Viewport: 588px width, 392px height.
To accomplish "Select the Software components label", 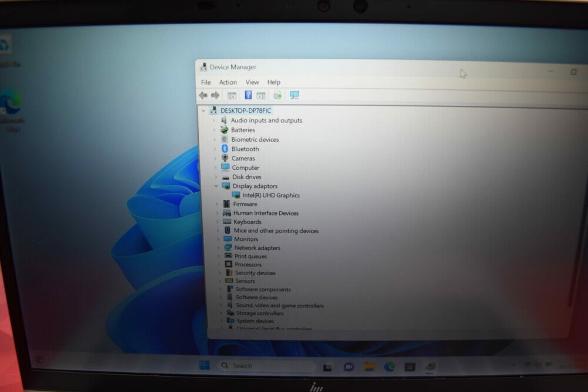I will (x=263, y=289).
